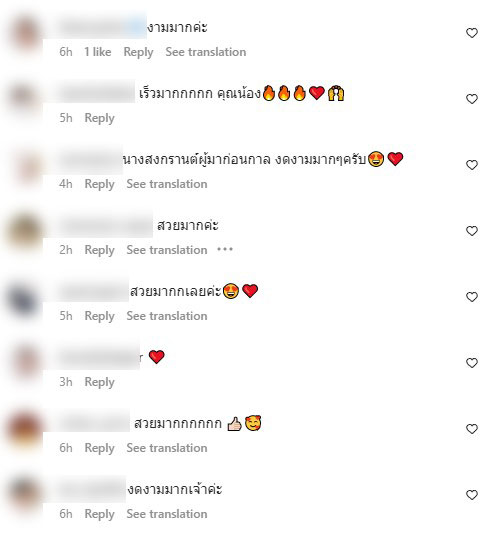Open the three-dot menu on the 2h comment
487x536 pixels.
tap(225, 250)
